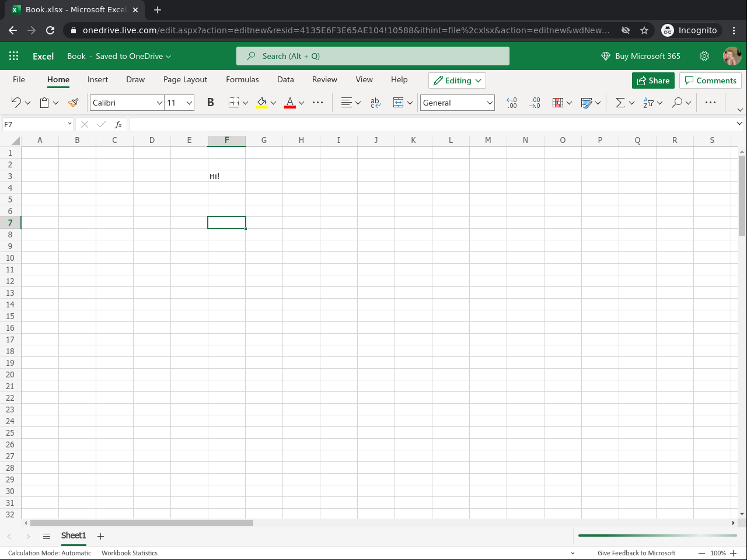Click the Search box

pyautogui.click(x=373, y=56)
